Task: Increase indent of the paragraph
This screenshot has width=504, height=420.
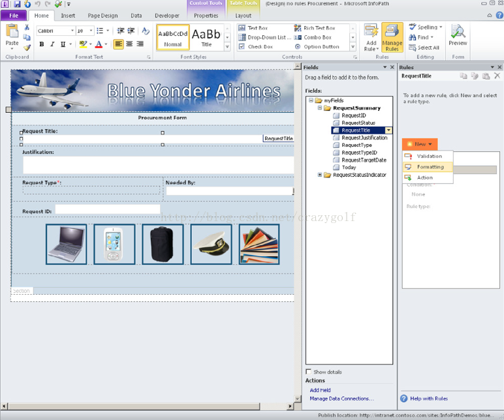Action: (x=131, y=31)
